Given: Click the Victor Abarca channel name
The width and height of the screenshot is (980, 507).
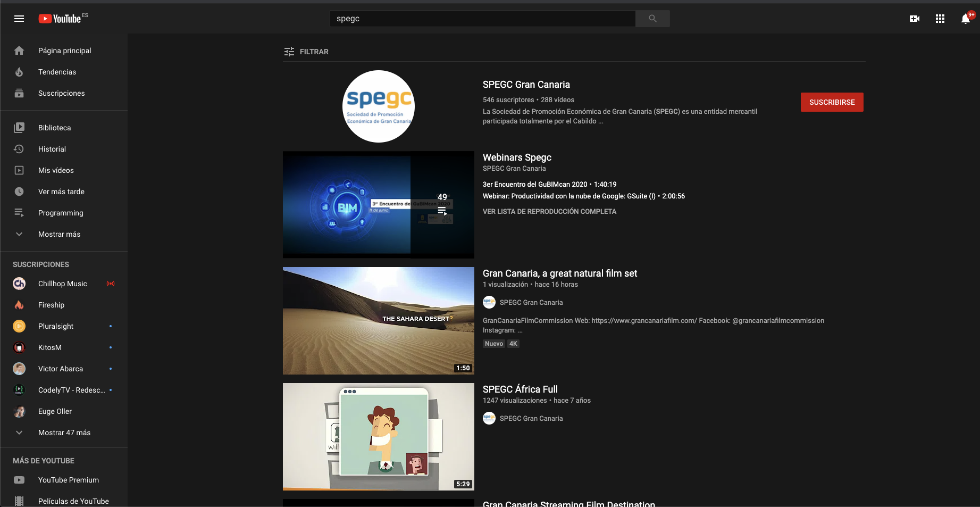Looking at the screenshot, I should pyautogui.click(x=61, y=369).
